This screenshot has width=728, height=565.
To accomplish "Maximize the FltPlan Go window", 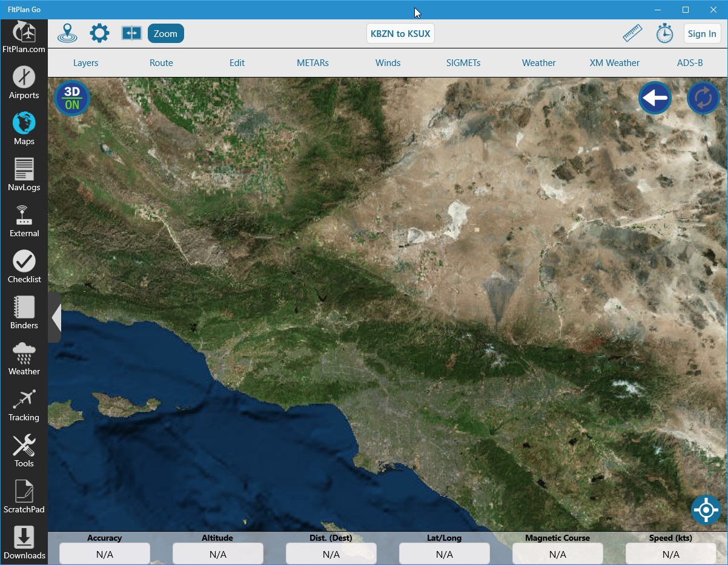I will click(686, 10).
